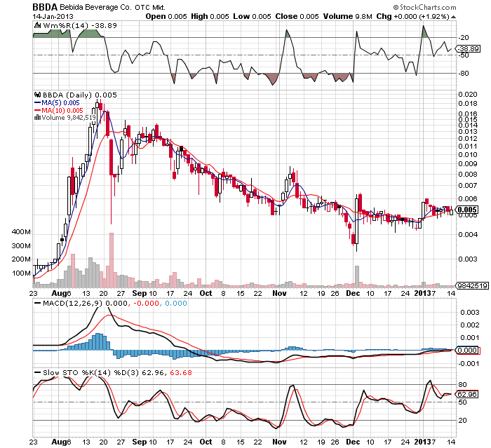Image resolution: width=491 pixels, height=448 pixels.
Task: Click the Wm%R(14) -38.89 indicator label
Action: 80,25
